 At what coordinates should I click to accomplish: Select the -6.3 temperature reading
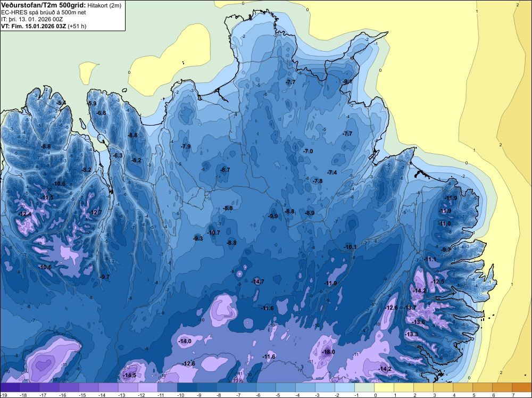[118, 155]
